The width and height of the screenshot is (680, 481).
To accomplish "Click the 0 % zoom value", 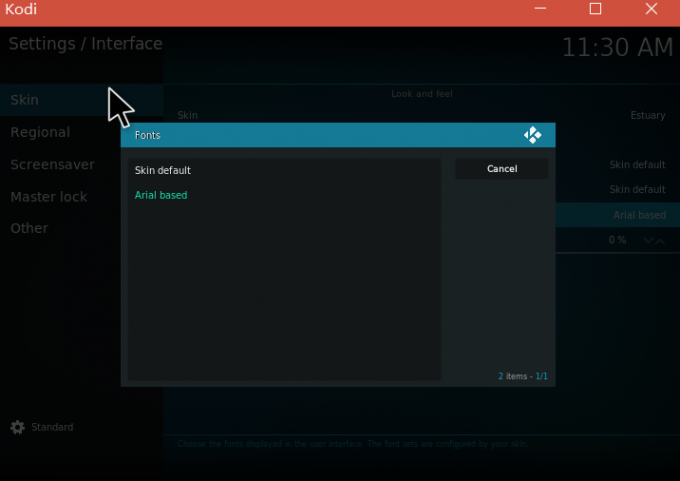I will (x=617, y=240).
